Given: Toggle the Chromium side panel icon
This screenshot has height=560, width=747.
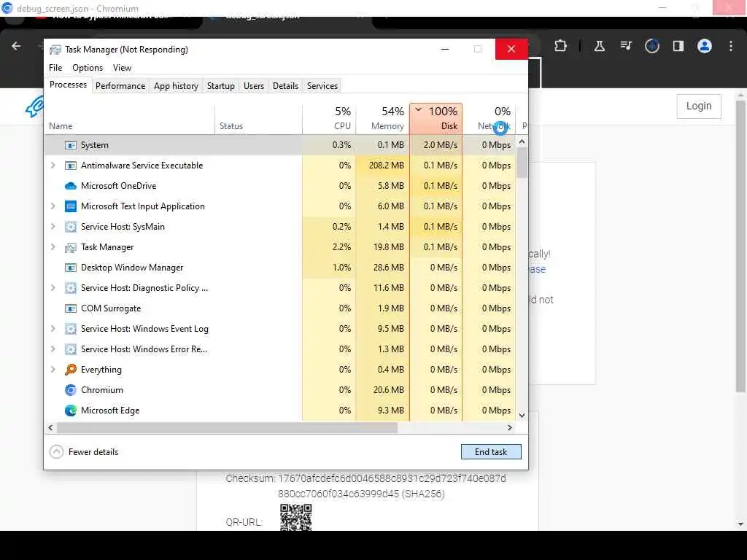Looking at the screenshot, I should click(x=678, y=46).
